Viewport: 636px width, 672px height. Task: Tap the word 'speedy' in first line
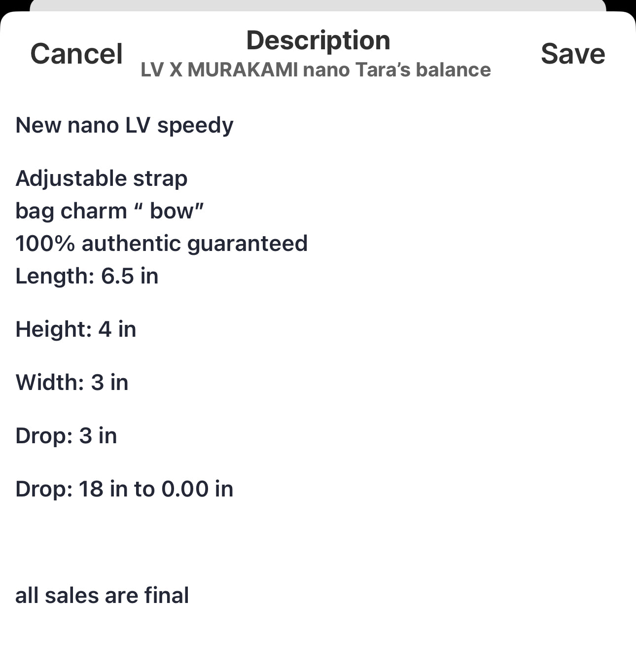(195, 126)
